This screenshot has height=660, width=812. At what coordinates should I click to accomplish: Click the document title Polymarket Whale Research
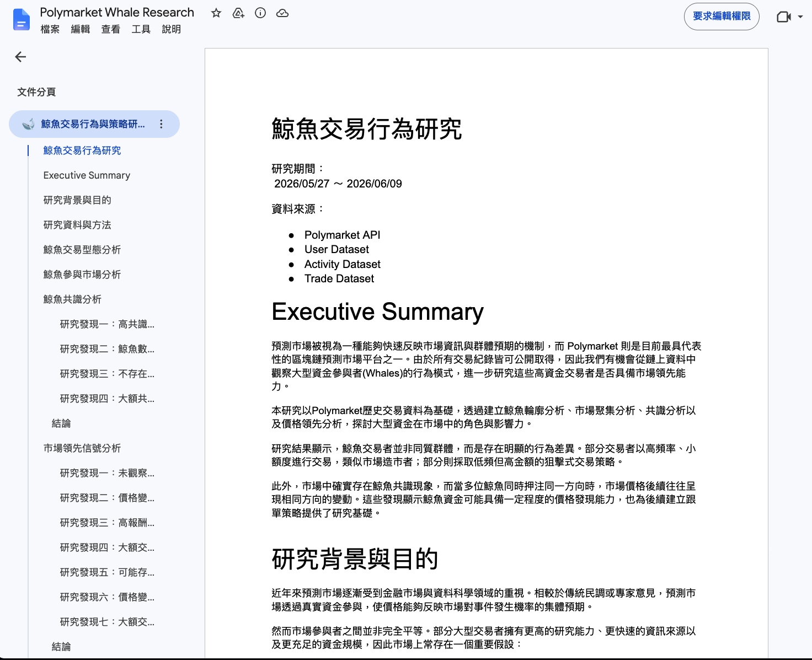pos(117,12)
